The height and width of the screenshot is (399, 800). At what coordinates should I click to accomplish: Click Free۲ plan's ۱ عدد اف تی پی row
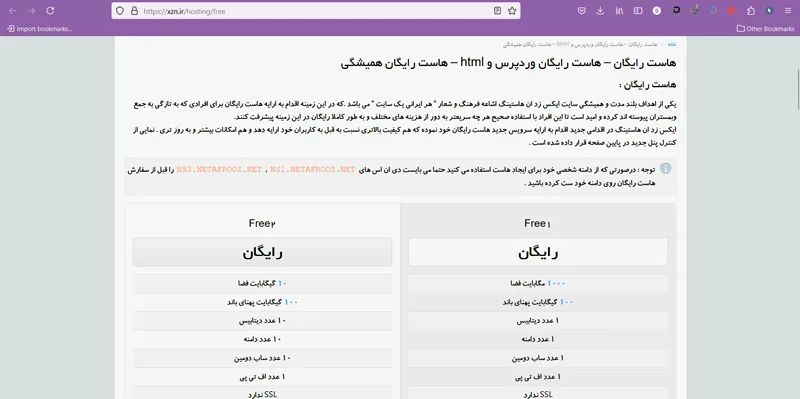(x=262, y=377)
